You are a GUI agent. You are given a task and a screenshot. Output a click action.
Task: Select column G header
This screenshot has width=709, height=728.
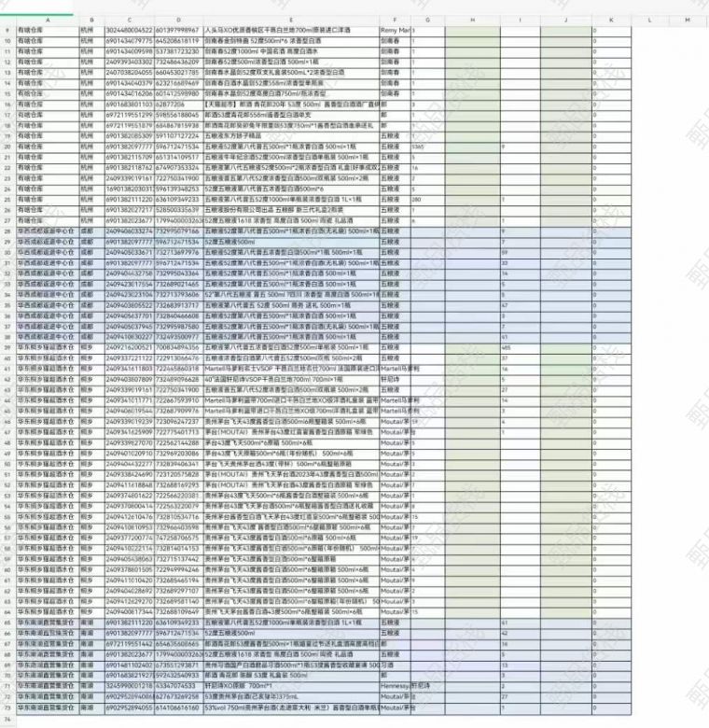point(428,20)
